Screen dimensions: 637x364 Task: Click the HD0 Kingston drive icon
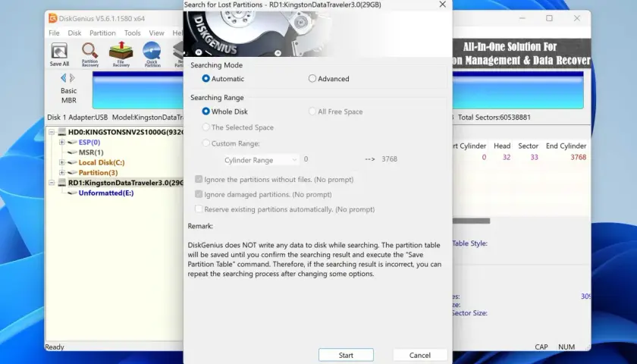tap(62, 132)
